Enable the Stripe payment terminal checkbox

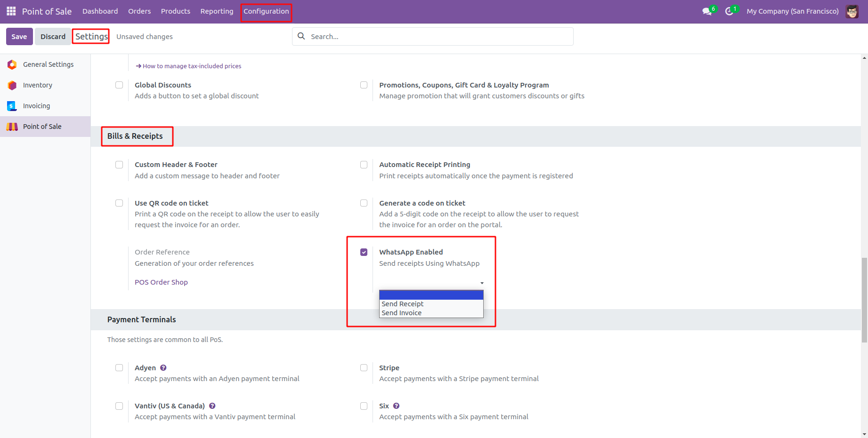(364, 368)
